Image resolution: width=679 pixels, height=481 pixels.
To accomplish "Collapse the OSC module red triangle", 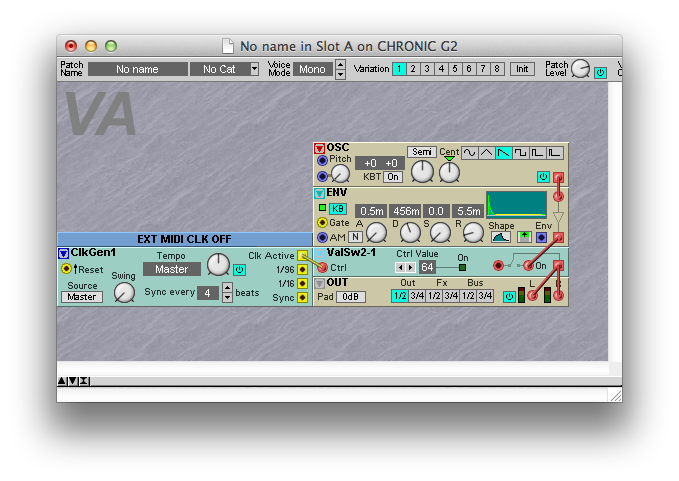I will pyautogui.click(x=320, y=148).
